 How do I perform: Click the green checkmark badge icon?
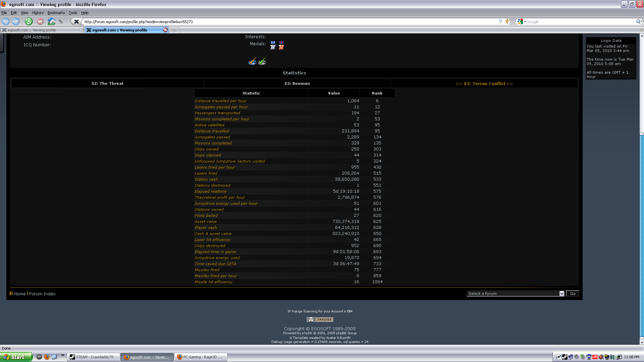pos(262,61)
